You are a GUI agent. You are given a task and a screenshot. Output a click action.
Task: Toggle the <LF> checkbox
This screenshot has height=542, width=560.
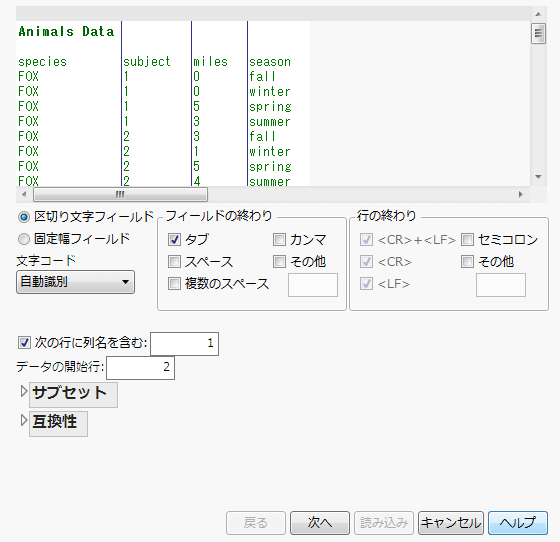coord(366,283)
